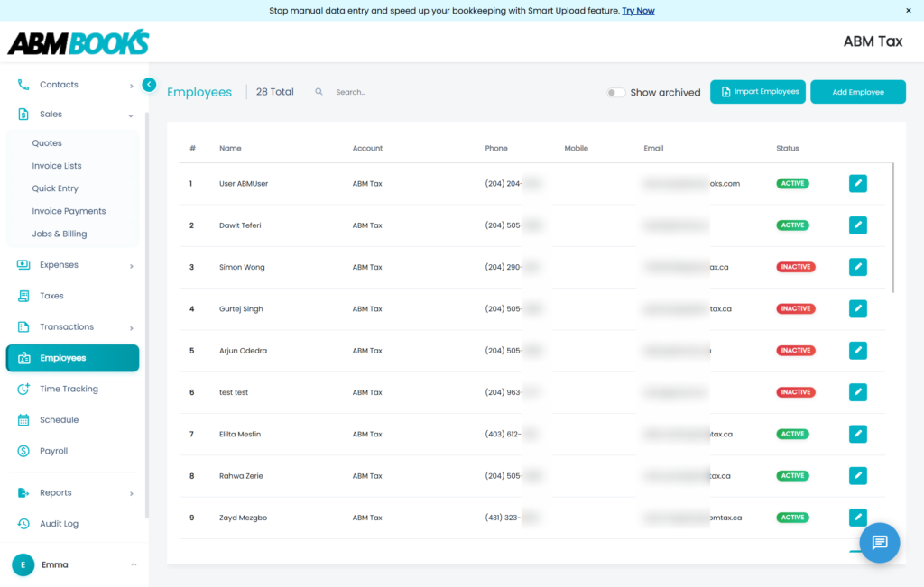This screenshot has height=587, width=924.
Task: Expand the Contacts submenu arrow
Action: point(132,86)
